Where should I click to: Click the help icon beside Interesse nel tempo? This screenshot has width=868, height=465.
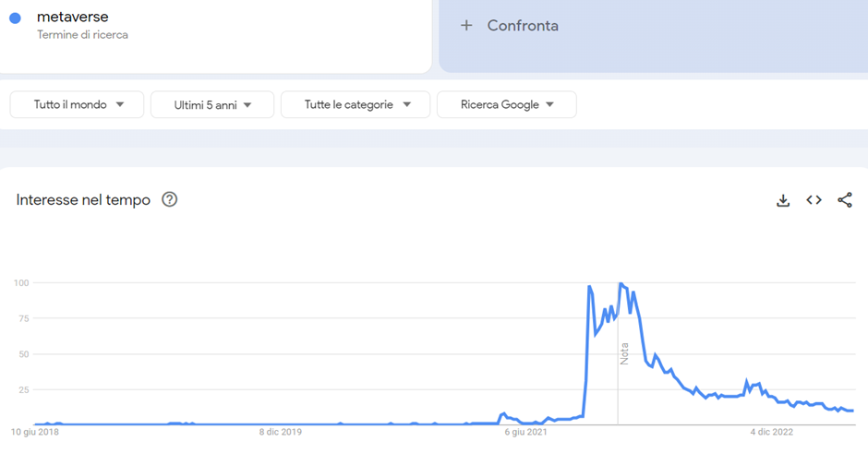coord(169,199)
